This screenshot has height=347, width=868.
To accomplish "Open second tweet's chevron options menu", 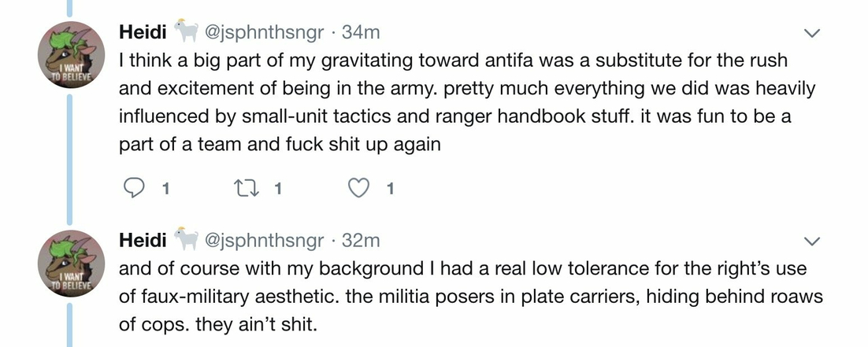I will (811, 242).
